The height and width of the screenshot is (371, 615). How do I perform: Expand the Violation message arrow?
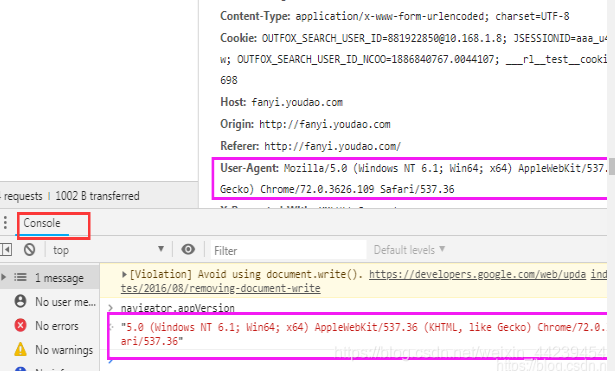(124, 274)
